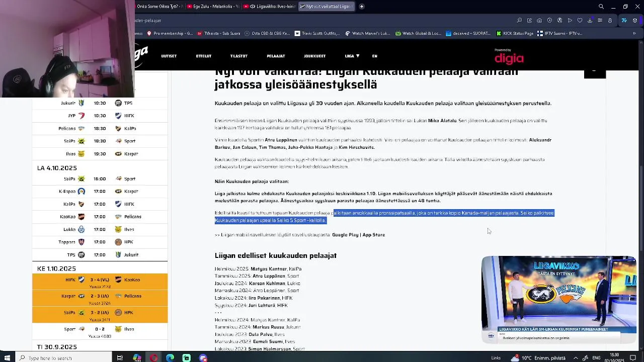Screen dimensions: 644x362
Task: Open Task View from the taskbar
Action: 120,358
